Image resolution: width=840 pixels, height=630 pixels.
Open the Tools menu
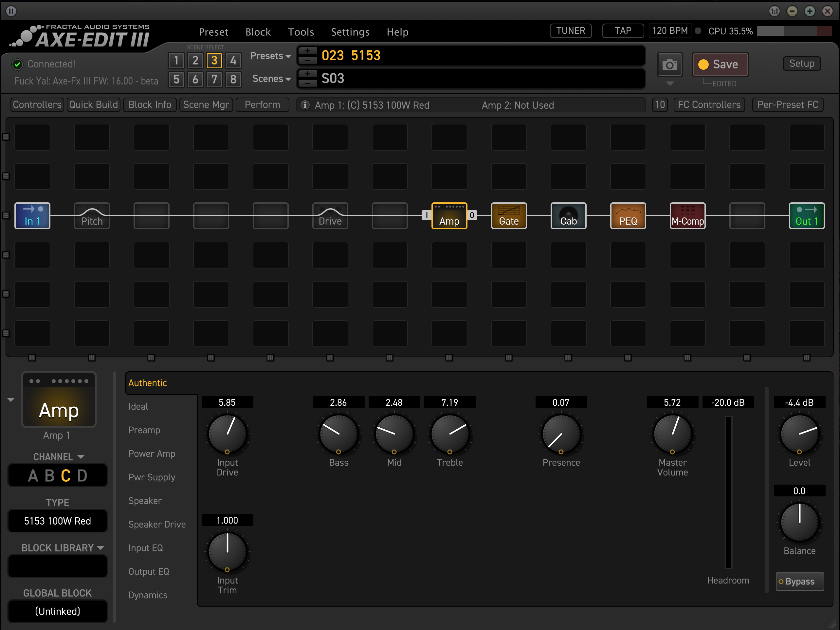[x=301, y=32]
